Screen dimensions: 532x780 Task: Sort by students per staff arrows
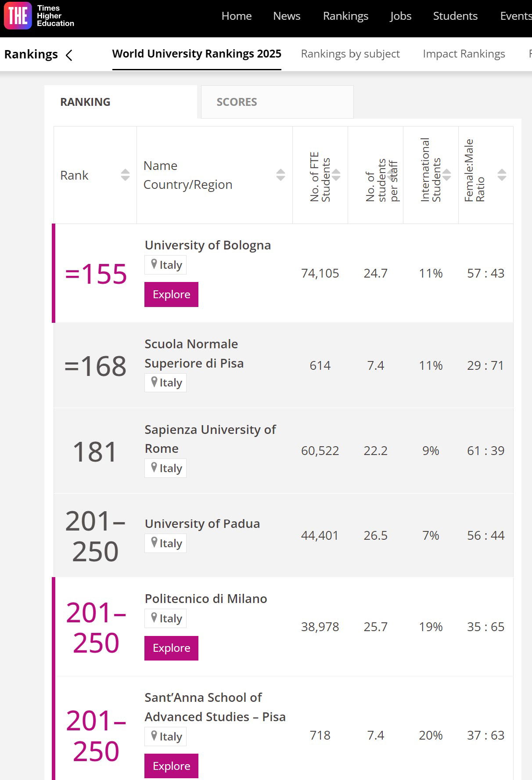tap(391, 175)
